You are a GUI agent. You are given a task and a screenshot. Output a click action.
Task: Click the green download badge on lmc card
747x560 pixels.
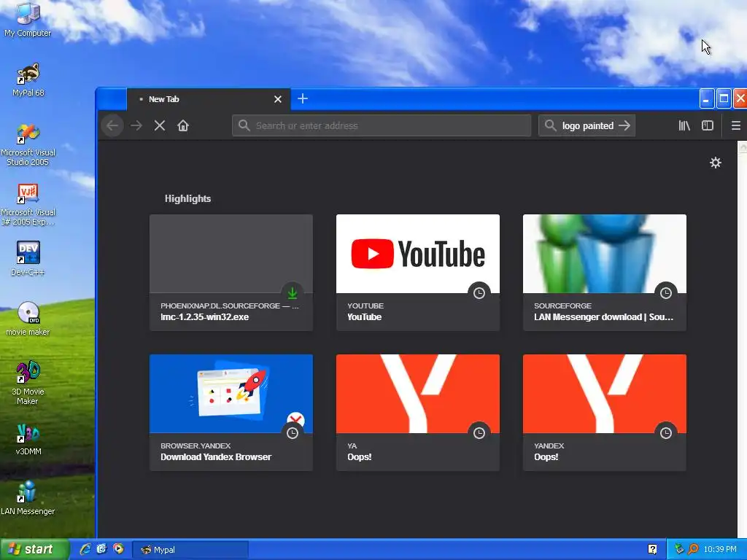point(293,293)
